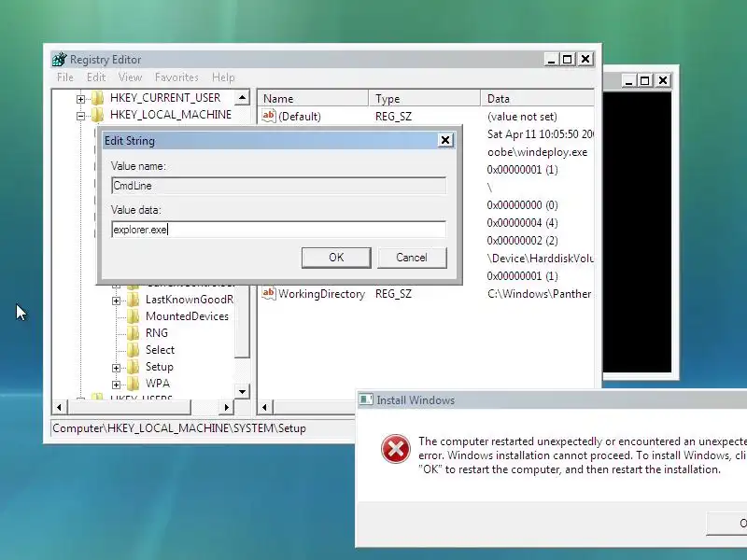747x560 pixels.
Task: Click the oobe\windeploy.exe data cell
Action: click(x=537, y=152)
